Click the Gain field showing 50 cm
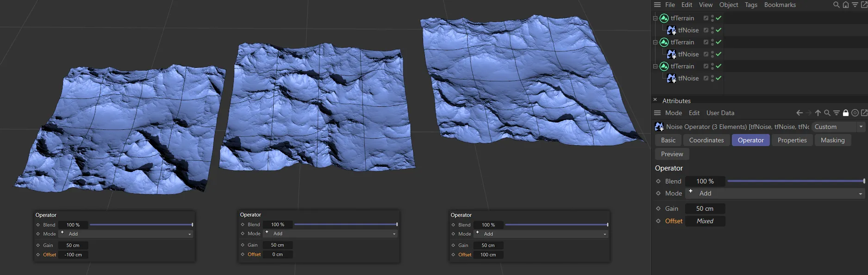This screenshot has height=275, width=868. [705, 208]
